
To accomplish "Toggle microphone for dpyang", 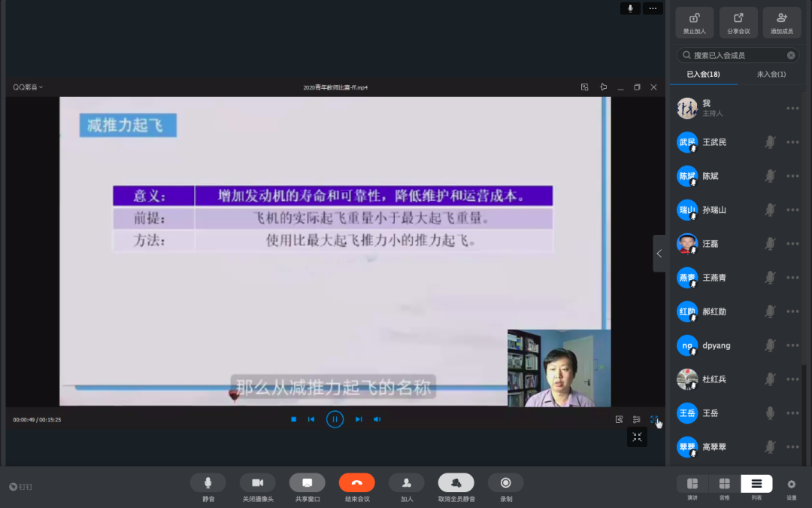I will click(x=770, y=345).
